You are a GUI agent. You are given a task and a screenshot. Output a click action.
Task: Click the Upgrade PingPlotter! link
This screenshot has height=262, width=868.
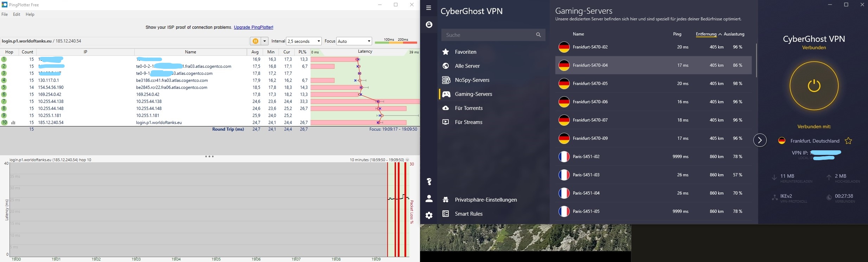pos(254,27)
